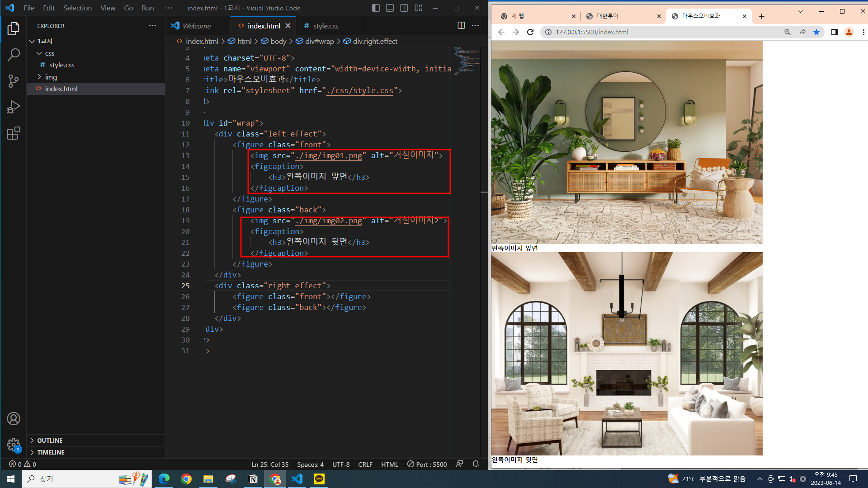
Task: Reload the browser page
Action: [x=530, y=32]
